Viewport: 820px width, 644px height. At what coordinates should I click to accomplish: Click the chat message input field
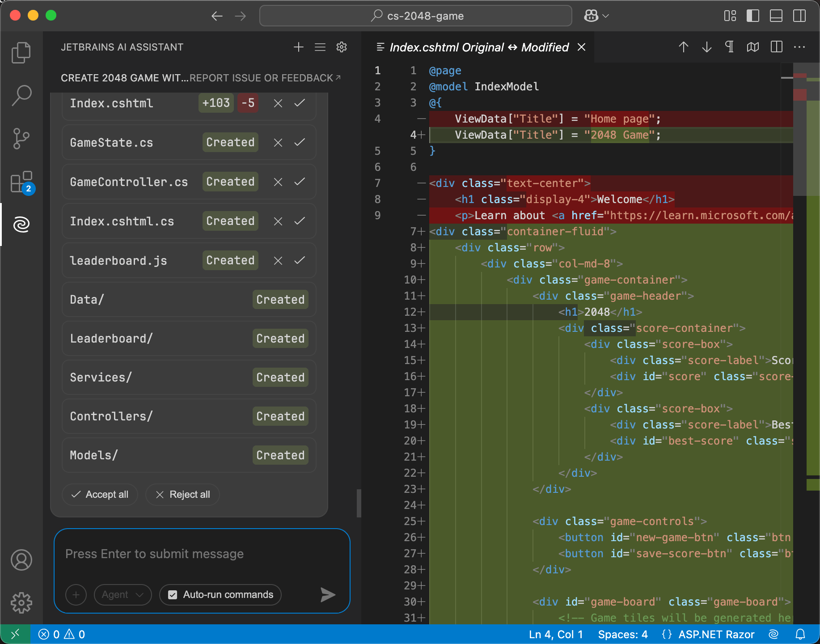pos(201,555)
